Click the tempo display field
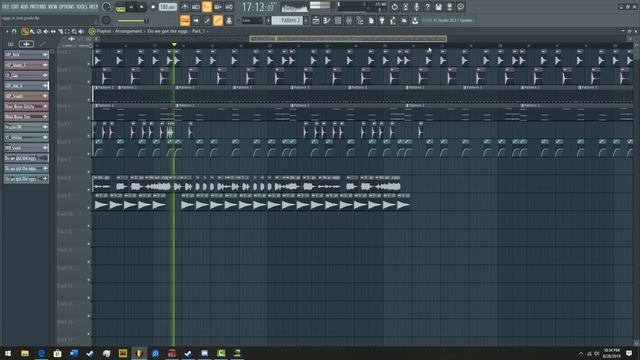Screen dimensions: 640x360 click(x=167, y=7)
